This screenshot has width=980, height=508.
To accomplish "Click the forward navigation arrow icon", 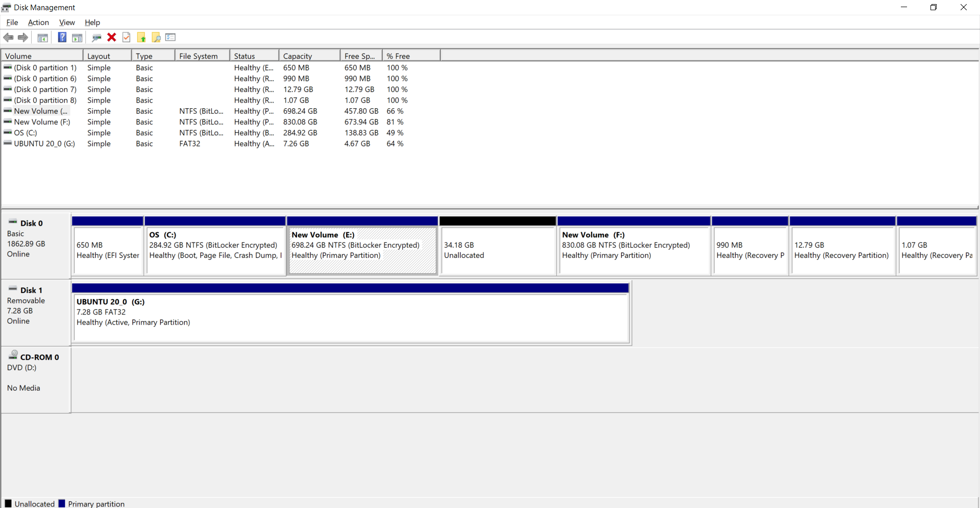I will 22,37.
